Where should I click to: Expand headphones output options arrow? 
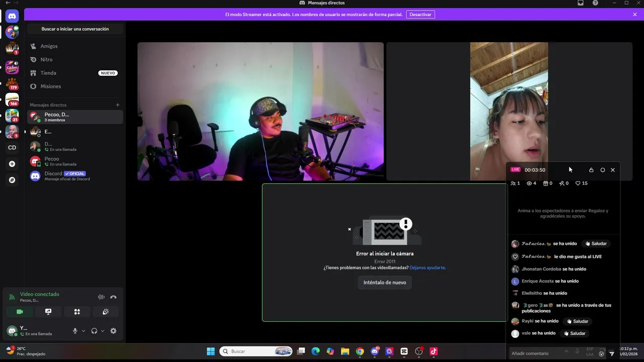(103, 331)
